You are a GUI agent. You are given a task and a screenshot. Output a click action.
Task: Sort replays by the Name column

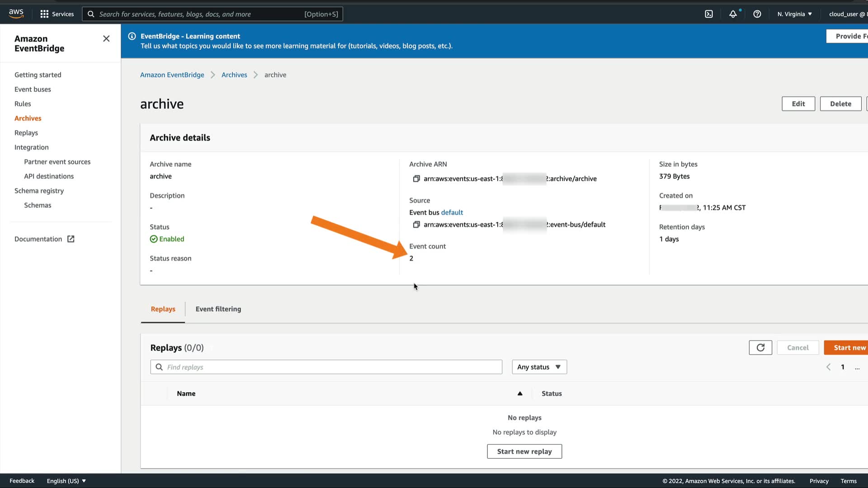tap(186, 394)
